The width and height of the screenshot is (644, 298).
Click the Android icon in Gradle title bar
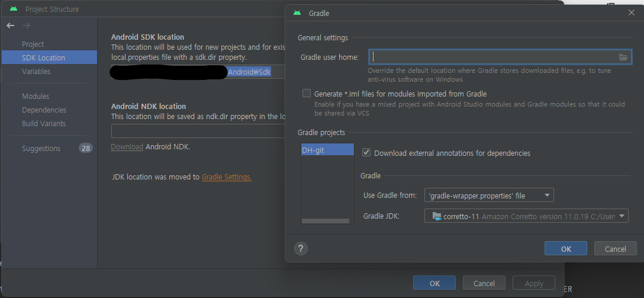[x=297, y=13]
